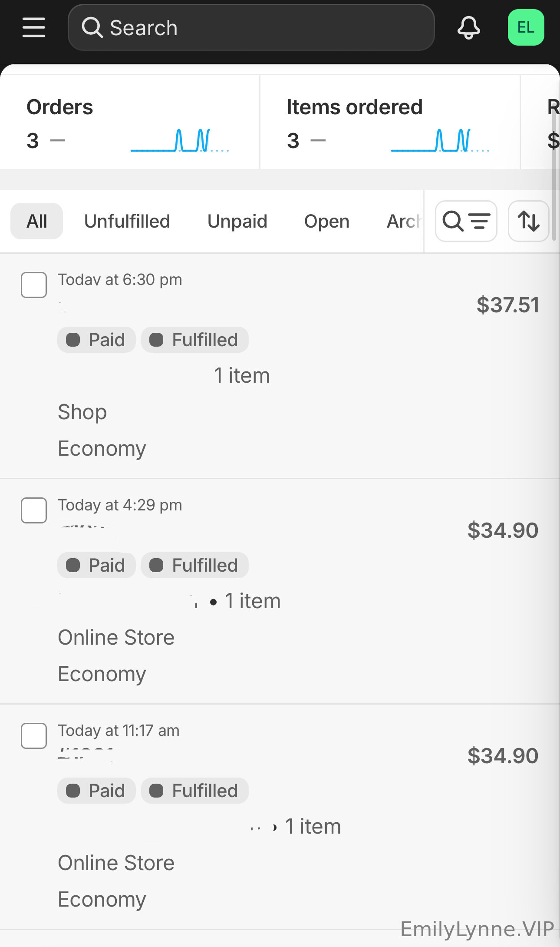
Task: Click the magnifier icon in search bar
Action: (92, 28)
